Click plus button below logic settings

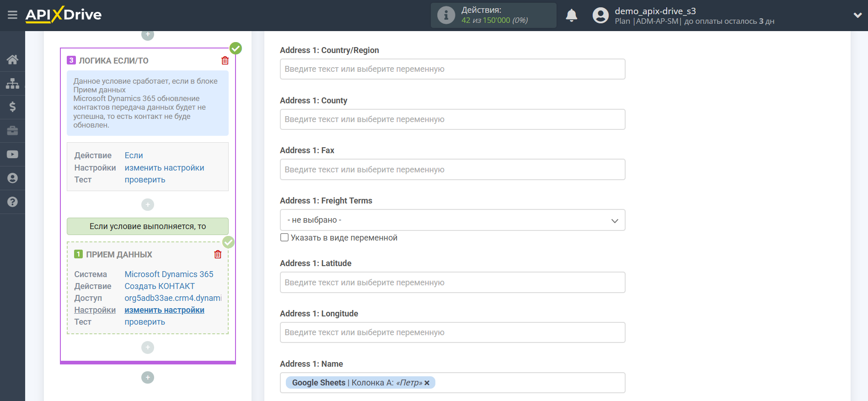[148, 204]
